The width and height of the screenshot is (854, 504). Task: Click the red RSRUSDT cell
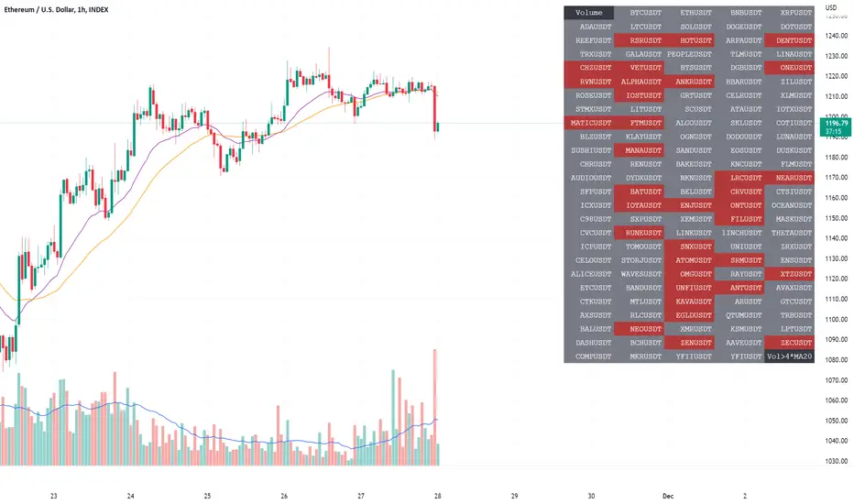click(x=639, y=40)
